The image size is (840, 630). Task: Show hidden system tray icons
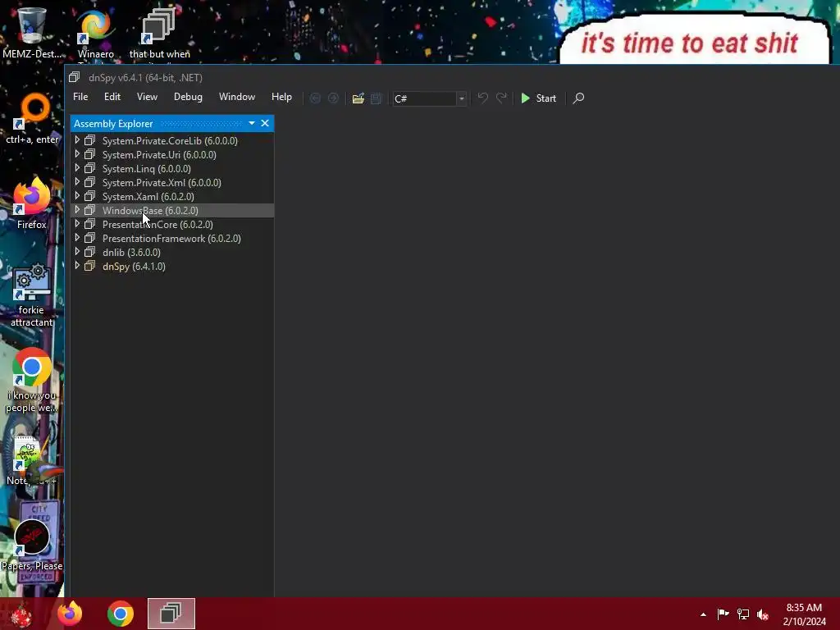coord(703,614)
